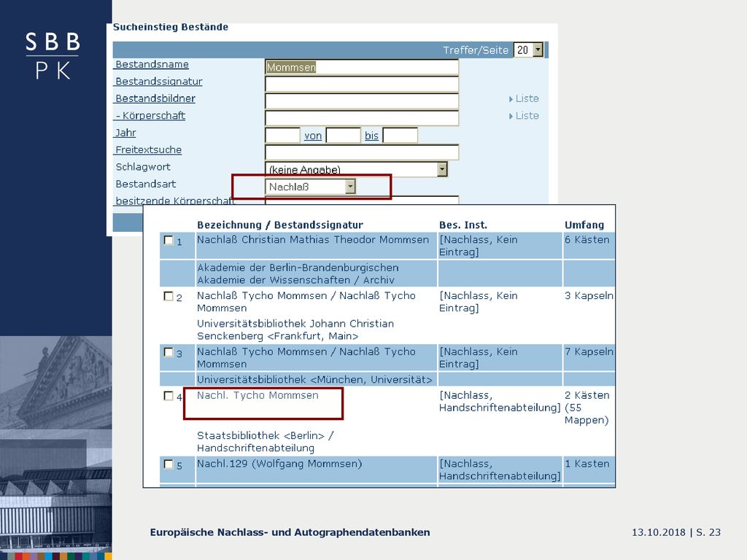The height and width of the screenshot is (560, 747).
Task: Tick checkbox for result 3 Tycho Mommsen München
Action: pyautogui.click(x=169, y=352)
